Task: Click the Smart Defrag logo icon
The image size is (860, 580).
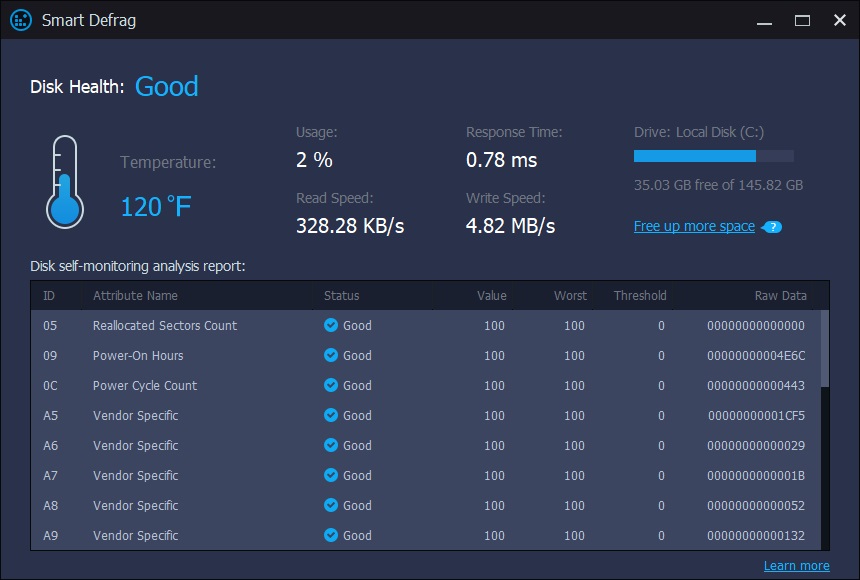Action: [20, 20]
